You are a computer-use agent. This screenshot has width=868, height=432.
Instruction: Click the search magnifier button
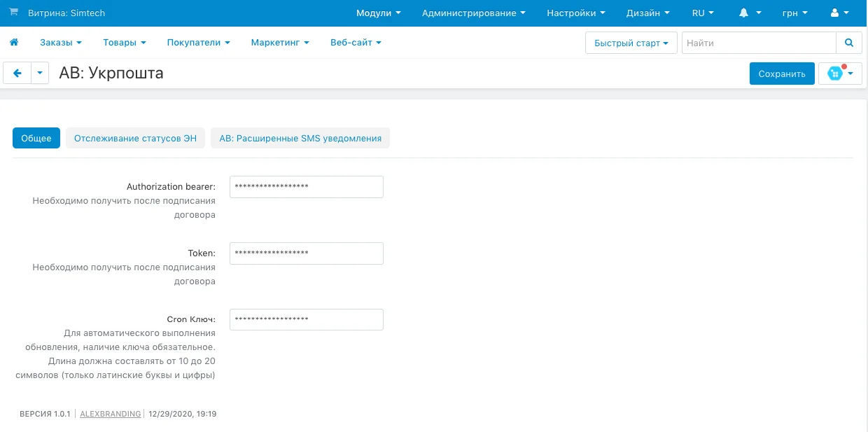849,43
